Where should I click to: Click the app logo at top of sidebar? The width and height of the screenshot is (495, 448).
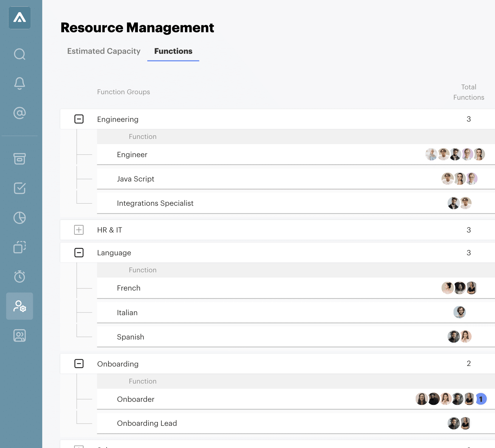20,18
